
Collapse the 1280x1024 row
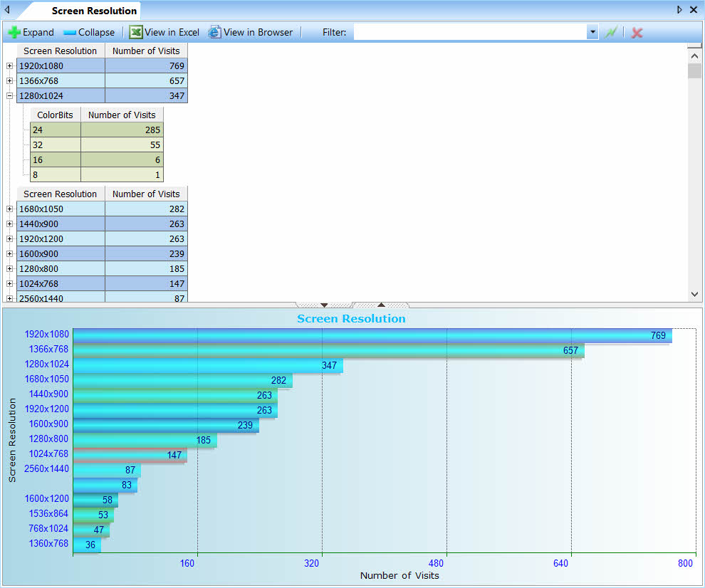(x=9, y=95)
